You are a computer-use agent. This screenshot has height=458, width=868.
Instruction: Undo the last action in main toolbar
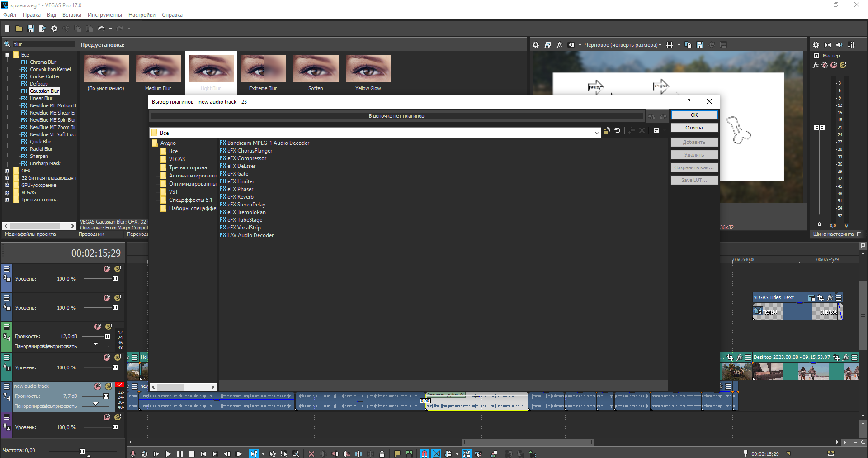(x=101, y=29)
